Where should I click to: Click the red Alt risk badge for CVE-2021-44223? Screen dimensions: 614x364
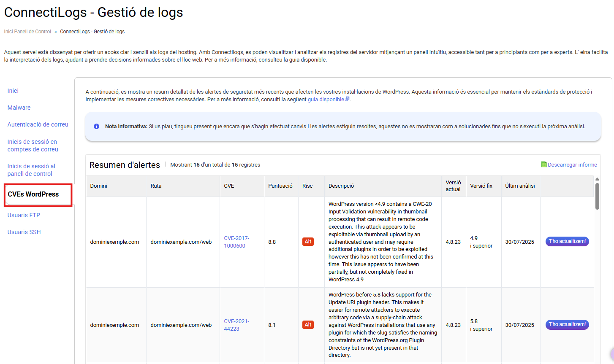coord(308,325)
